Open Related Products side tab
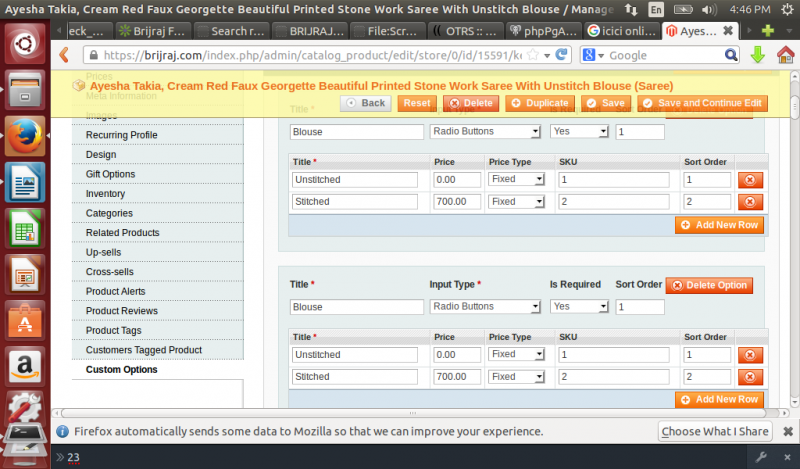The width and height of the screenshot is (800, 469). pos(158,232)
